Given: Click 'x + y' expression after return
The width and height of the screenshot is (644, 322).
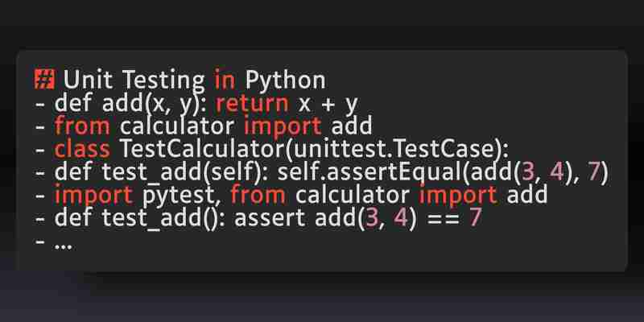Looking at the screenshot, I should point(328,105).
